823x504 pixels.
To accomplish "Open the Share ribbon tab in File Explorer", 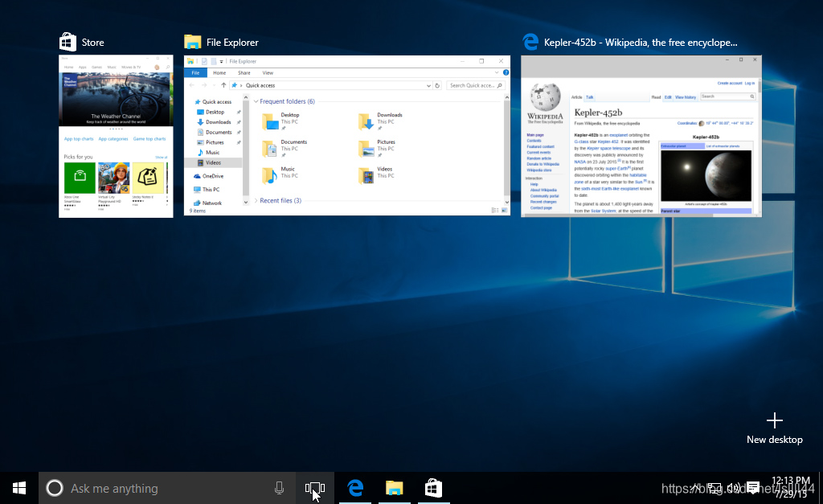I will click(x=244, y=73).
